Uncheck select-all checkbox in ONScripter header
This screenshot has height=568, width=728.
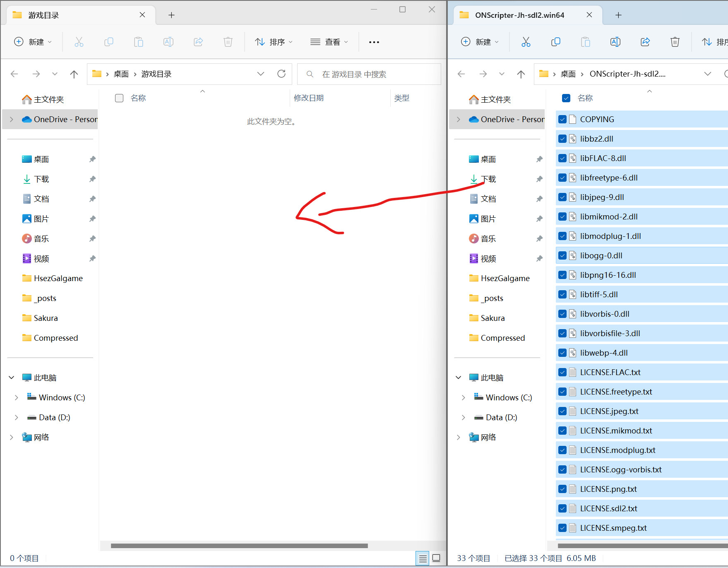click(x=566, y=98)
